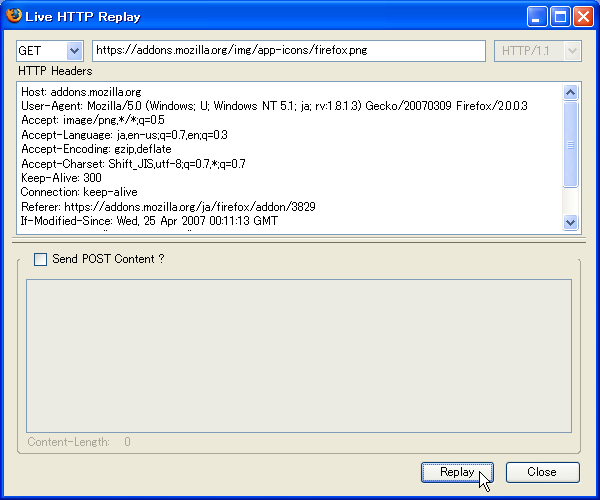This screenshot has height=500, width=600.
Task: Click the Accept-Language header line
Action: (124, 135)
